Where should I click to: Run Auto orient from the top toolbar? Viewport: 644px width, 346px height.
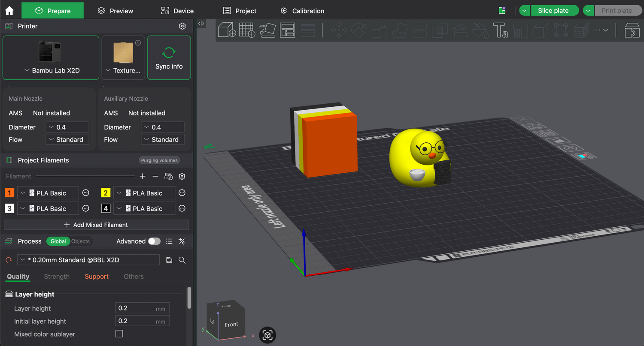pyautogui.click(x=267, y=30)
